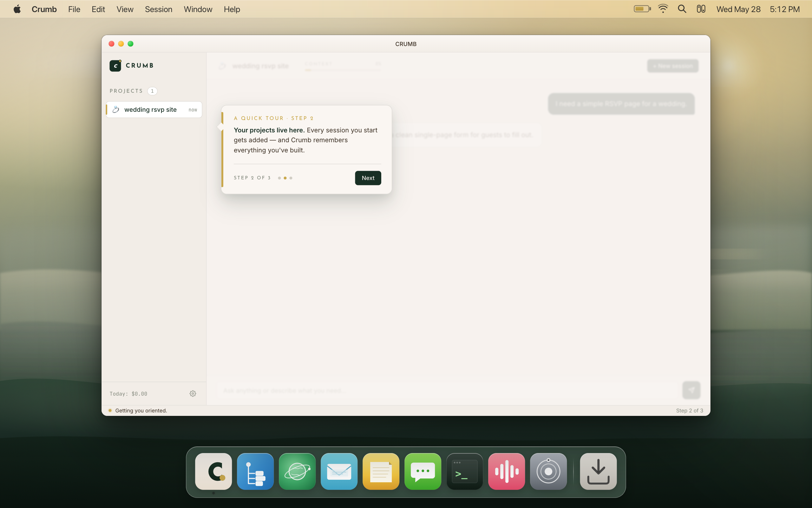Open the View menu
The height and width of the screenshot is (508, 812).
tap(125, 9)
